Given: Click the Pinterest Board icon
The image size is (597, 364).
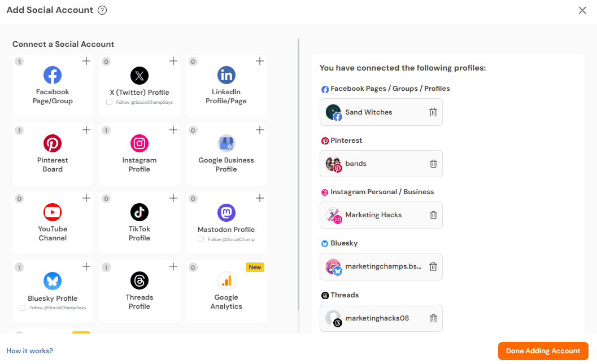Looking at the screenshot, I should point(53,143).
